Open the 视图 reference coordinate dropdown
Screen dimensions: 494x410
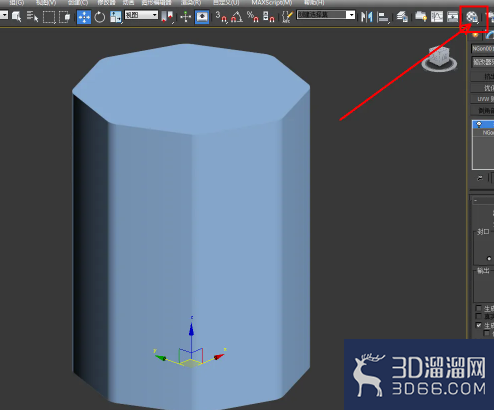click(141, 15)
